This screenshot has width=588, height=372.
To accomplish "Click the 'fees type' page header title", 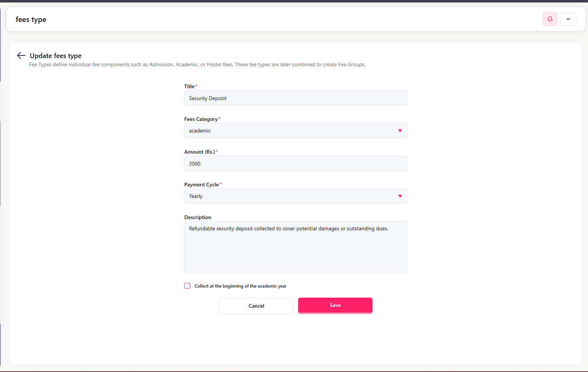I will click(x=31, y=20).
